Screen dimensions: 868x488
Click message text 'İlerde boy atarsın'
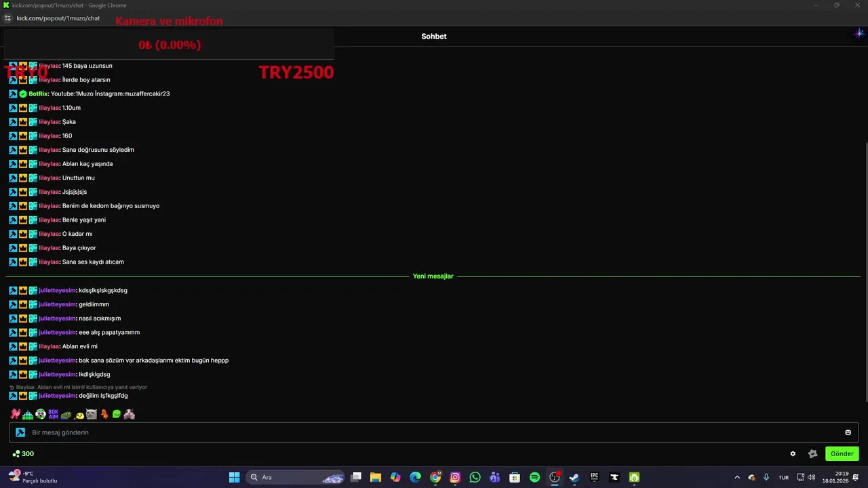(x=86, y=80)
